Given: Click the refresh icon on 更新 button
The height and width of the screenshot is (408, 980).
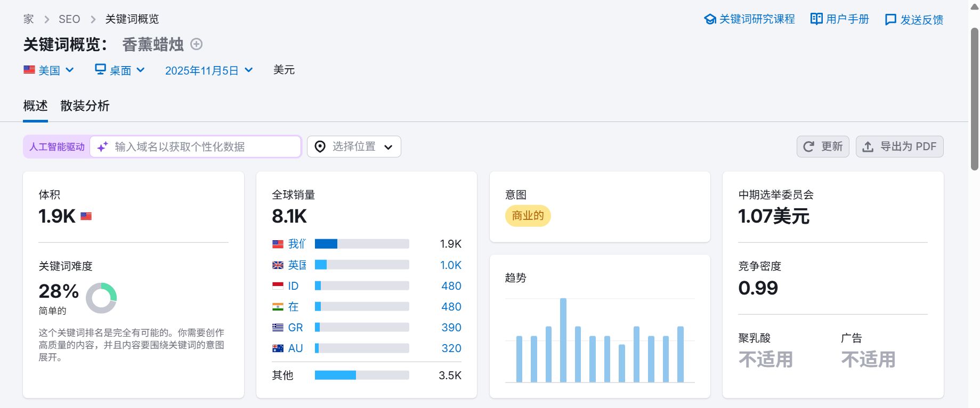Looking at the screenshot, I should pyautogui.click(x=808, y=146).
